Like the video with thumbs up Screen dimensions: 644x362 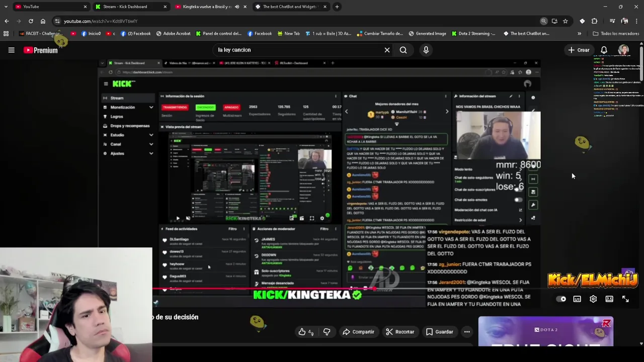coord(306,332)
